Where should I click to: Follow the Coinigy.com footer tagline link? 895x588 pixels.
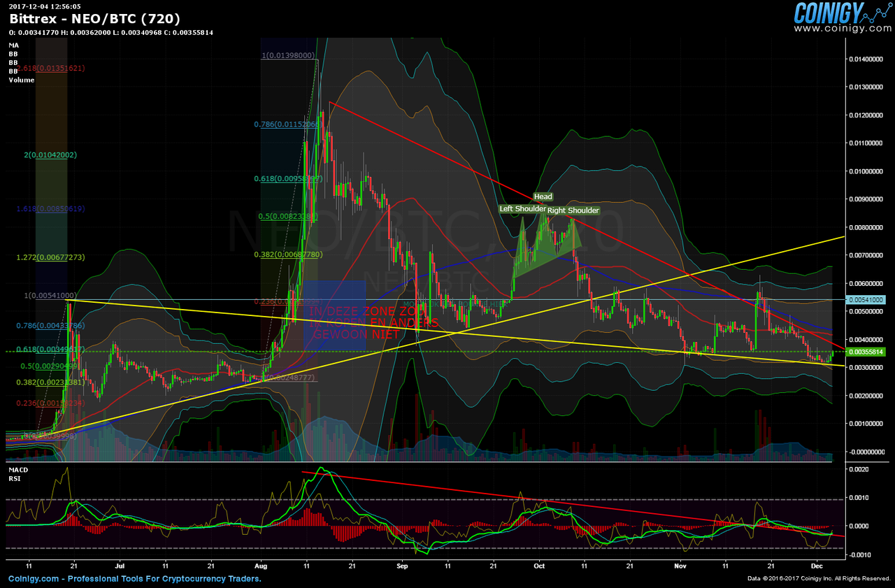click(134, 579)
